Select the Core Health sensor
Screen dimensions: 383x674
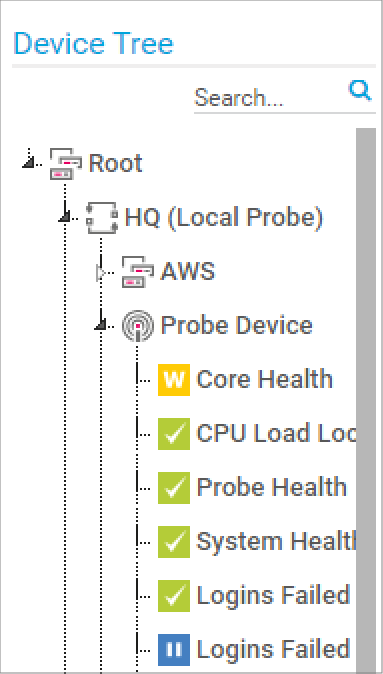[x=264, y=380]
